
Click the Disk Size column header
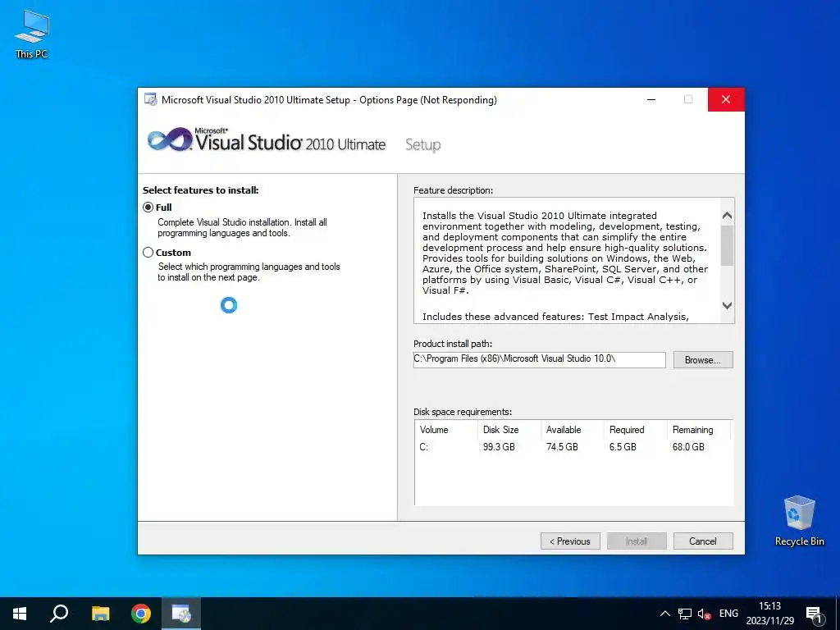(509, 430)
